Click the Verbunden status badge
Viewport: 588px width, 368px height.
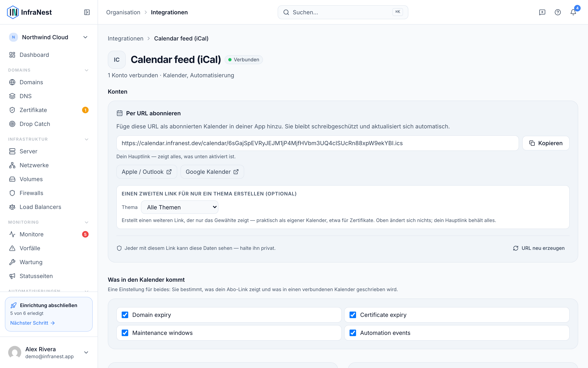point(244,60)
